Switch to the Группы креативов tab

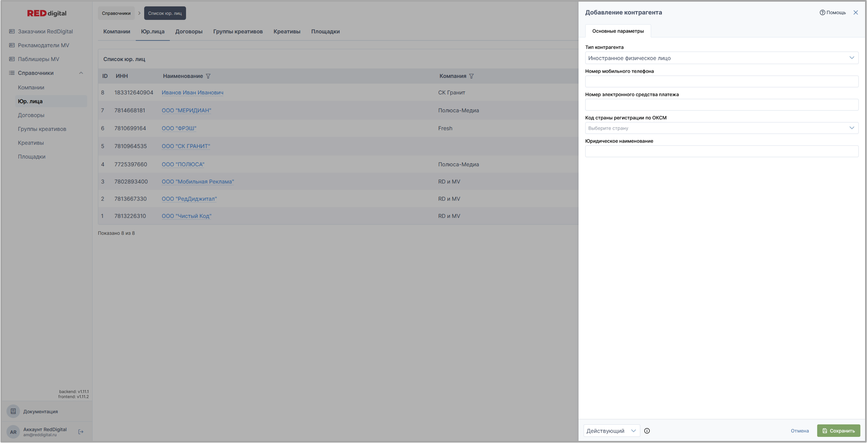point(238,32)
